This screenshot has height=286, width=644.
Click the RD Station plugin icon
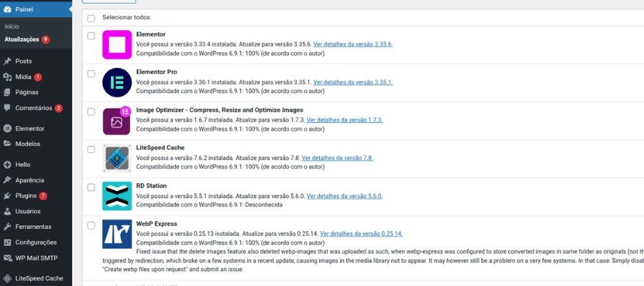[x=117, y=196]
